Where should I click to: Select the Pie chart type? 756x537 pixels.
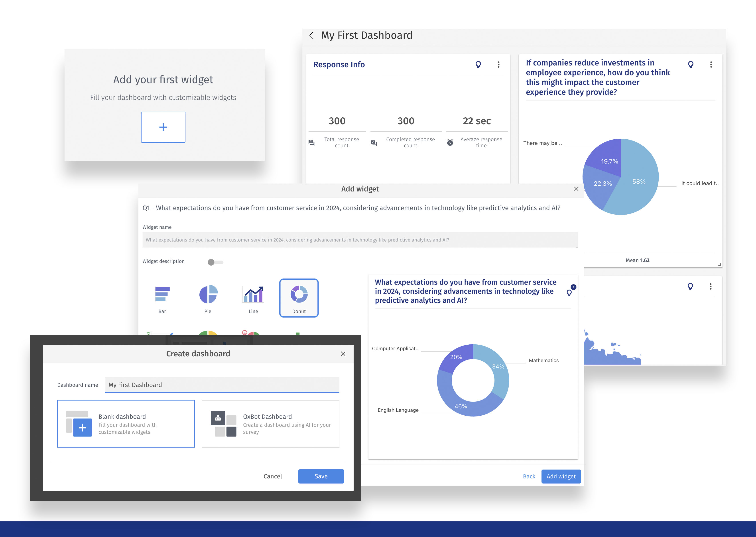tap(208, 299)
